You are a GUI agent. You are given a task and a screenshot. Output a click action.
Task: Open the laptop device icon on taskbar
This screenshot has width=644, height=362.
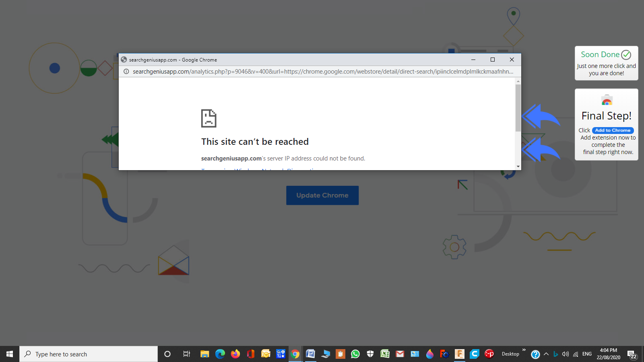(326, 354)
